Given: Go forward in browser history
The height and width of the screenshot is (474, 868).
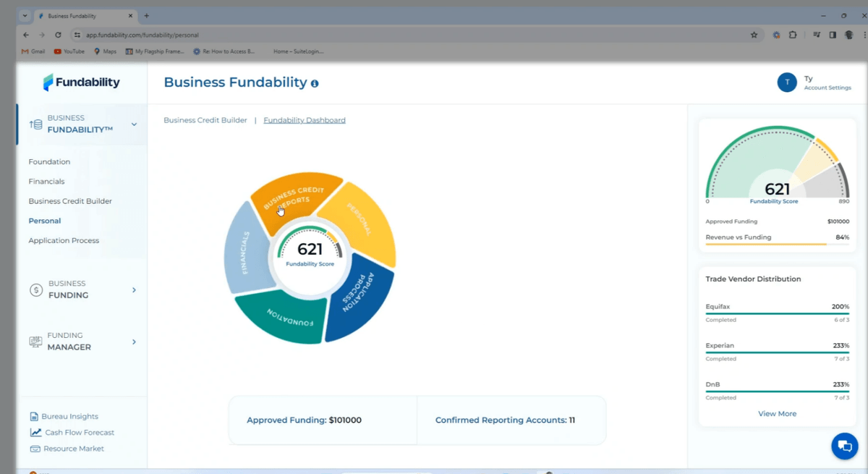Looking at the screenshot, I should click(42, 35).
